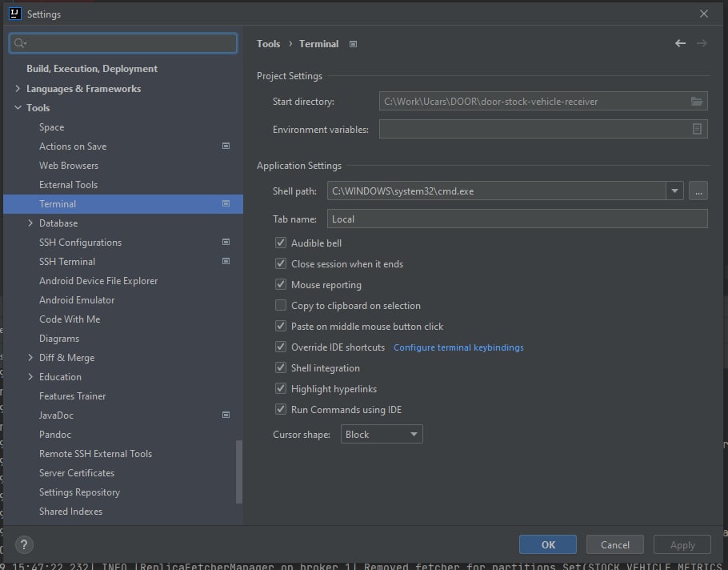Click the project-level icon beside SSH Configurations

[x=226, y=243]
